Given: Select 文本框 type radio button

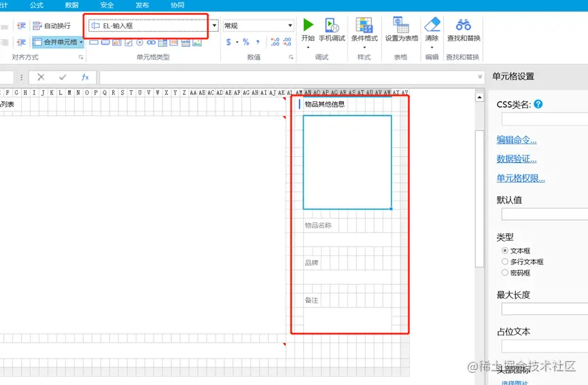Looking at the screenshot, I should tap(505, 250).
